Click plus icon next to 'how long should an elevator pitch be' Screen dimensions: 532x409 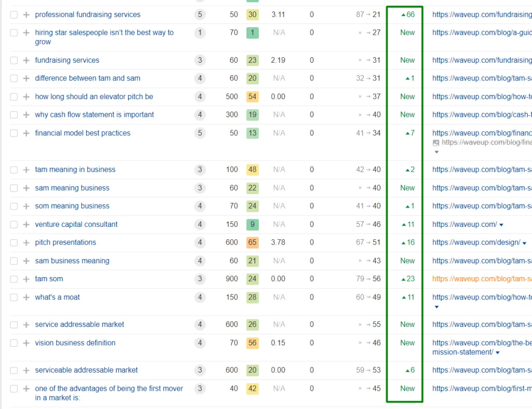(x=26, y=97)
